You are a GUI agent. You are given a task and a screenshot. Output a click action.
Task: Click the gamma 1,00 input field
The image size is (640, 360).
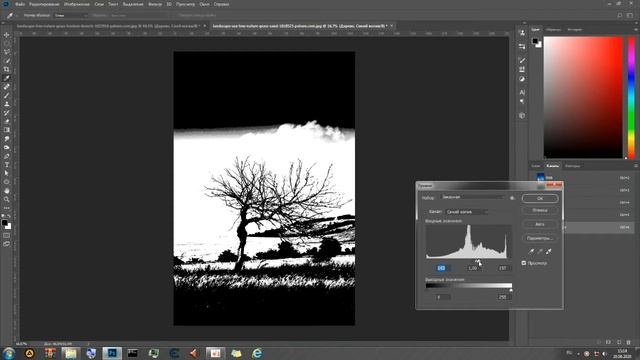click(473, 268)
